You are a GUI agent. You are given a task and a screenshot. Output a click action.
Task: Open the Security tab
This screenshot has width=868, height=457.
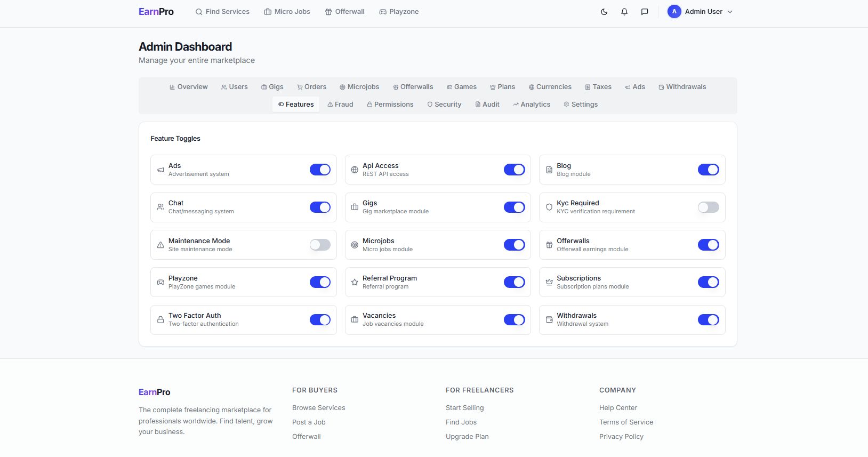click(444, 105)
